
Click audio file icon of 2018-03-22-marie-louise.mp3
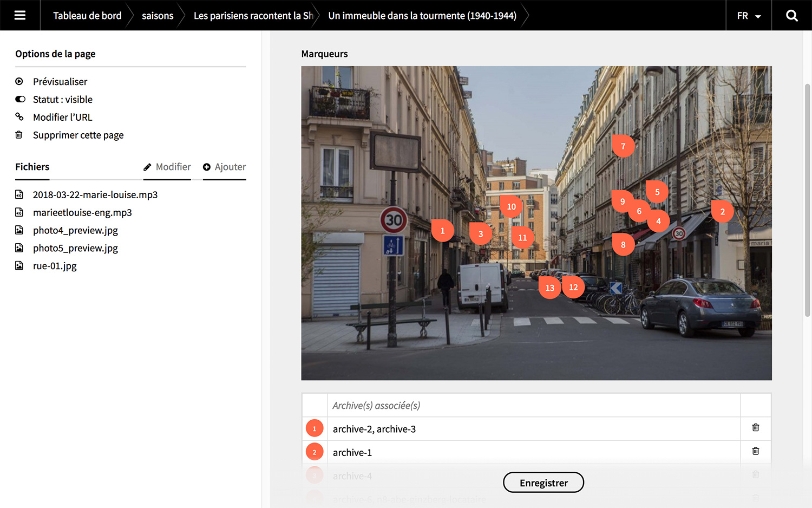(x=19, y=194)
